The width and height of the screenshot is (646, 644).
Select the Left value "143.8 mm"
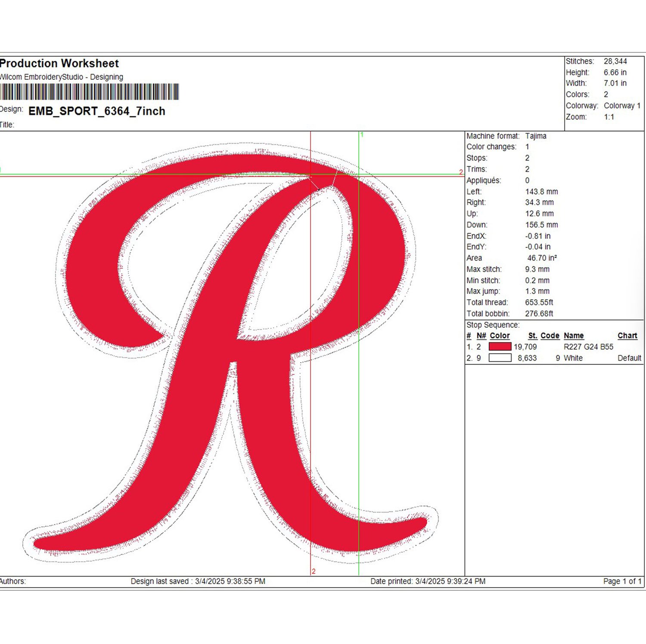[541, 191]
